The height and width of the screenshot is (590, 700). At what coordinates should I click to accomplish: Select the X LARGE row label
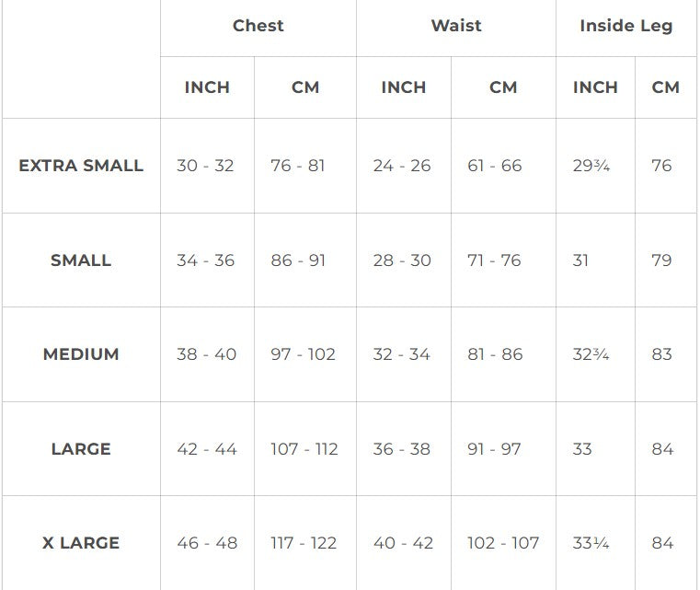pyautogui.click(x=81, y=543)
